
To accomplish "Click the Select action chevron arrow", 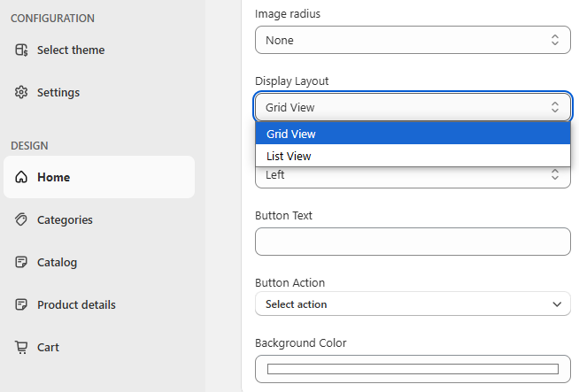I will 557,304.
